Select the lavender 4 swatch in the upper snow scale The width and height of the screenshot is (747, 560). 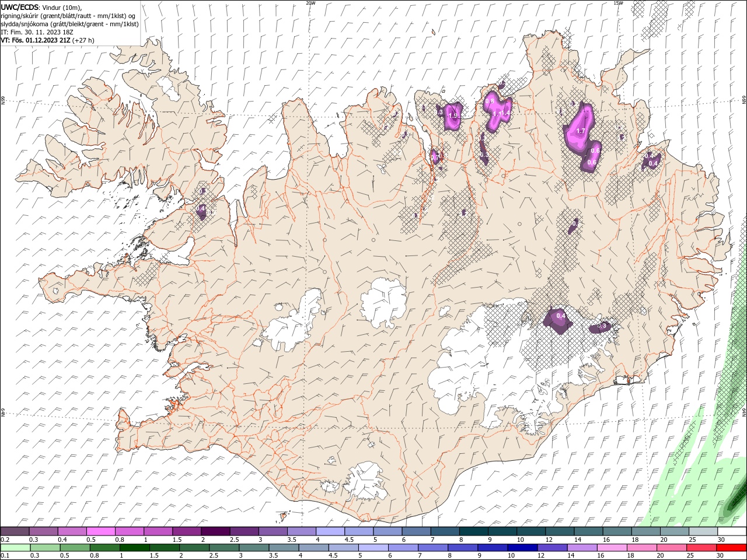(330, 531)
